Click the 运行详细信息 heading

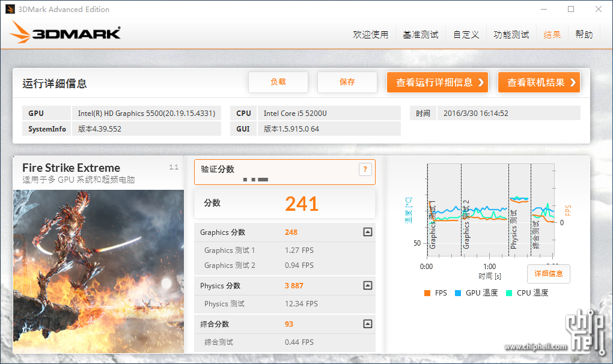[54, 83]
